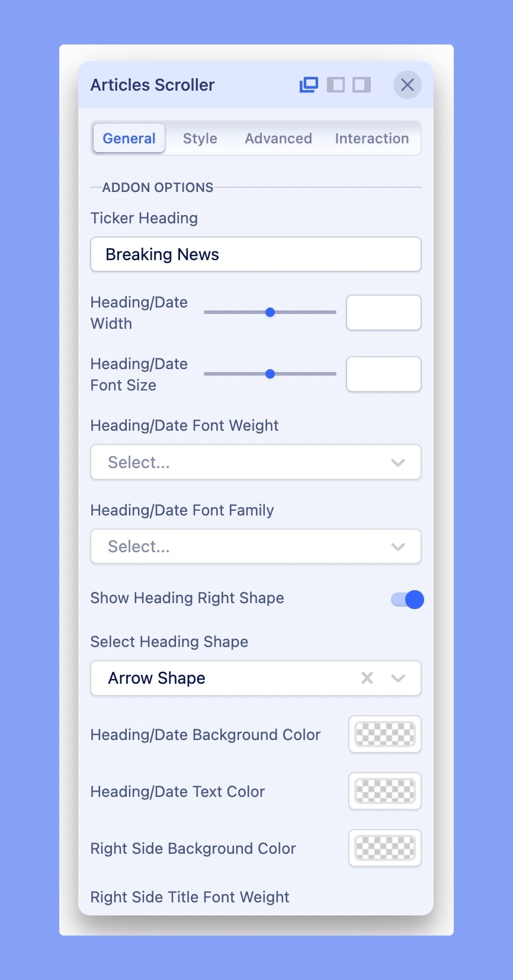513x980 pixels.
Task: Pick the Heading/Date Background Color swatch
Action: (385, 735)
